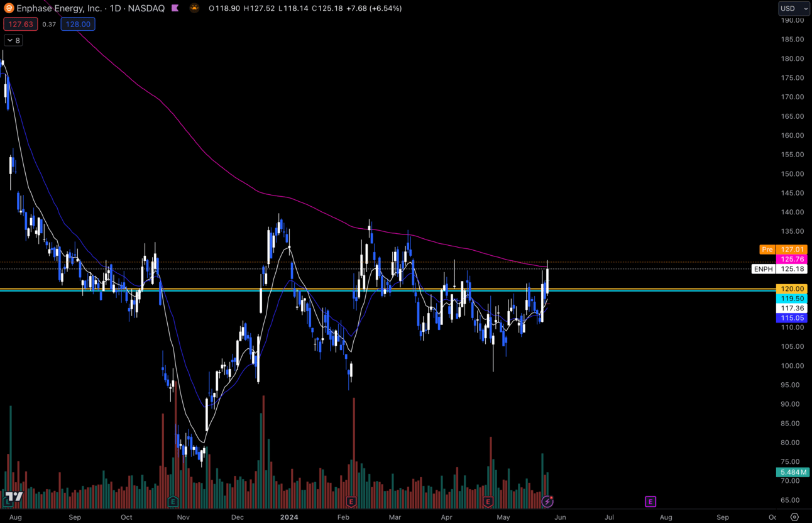Viewport: 812px width, 523px height.
Task: Click the purple future earnings E marker in July
Action: [x=650, y=501]
